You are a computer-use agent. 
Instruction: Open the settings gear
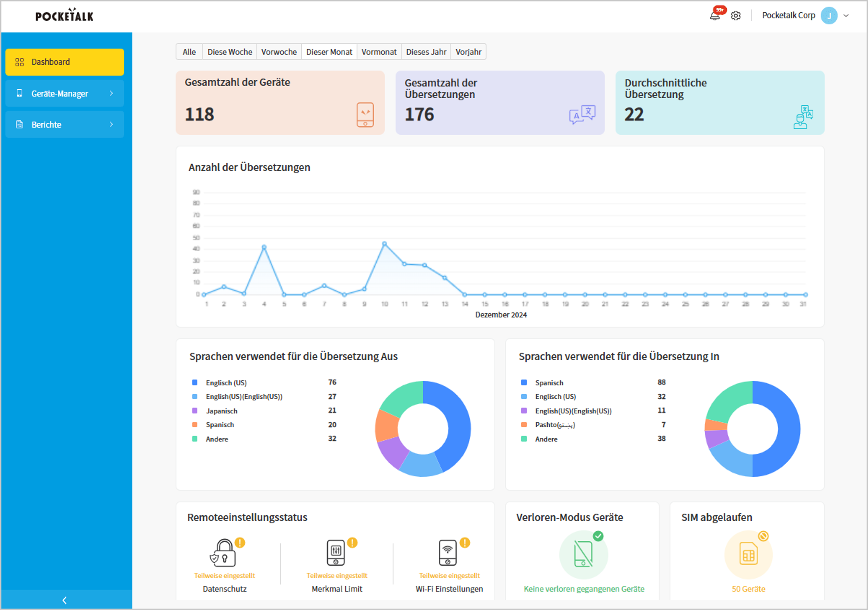pos(736,16)
